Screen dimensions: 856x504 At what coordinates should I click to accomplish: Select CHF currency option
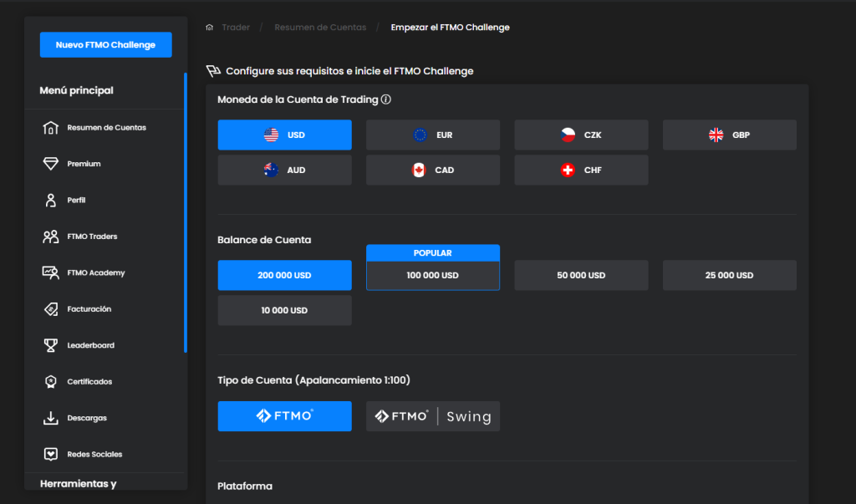[x=582, y=170]
